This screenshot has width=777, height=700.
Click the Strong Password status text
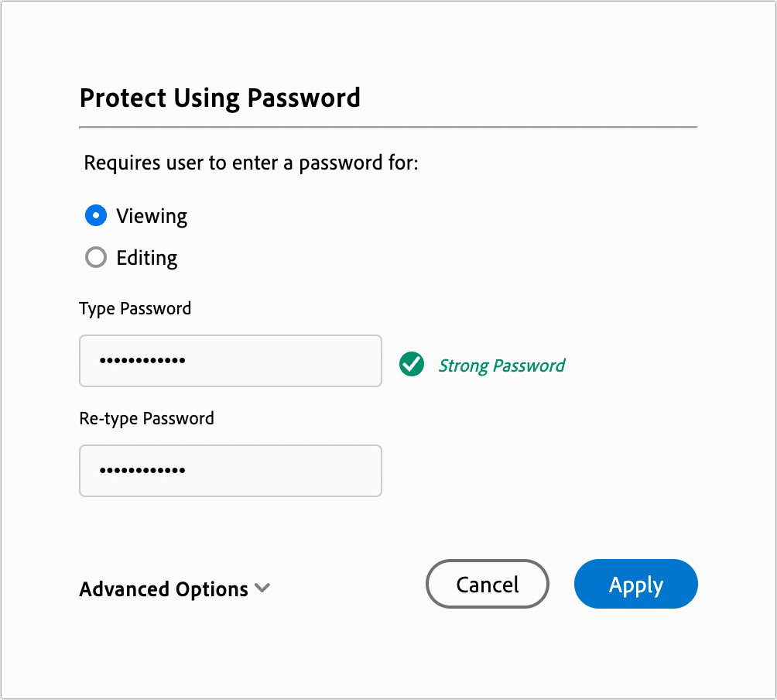501,365
